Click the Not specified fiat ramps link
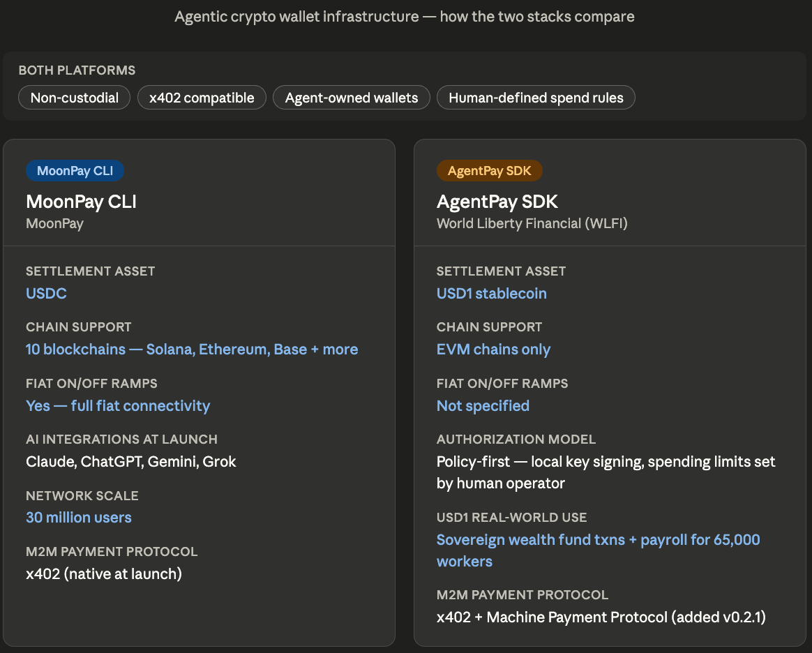812x653 pixels. pos(483,406)
